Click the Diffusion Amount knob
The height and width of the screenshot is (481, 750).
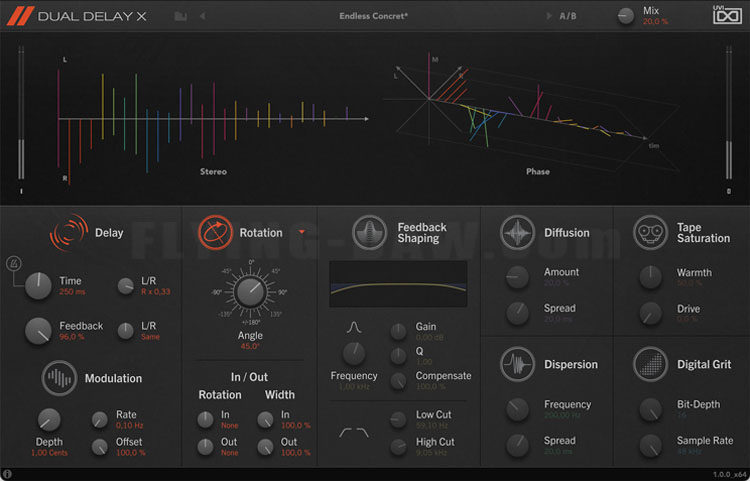517,277
